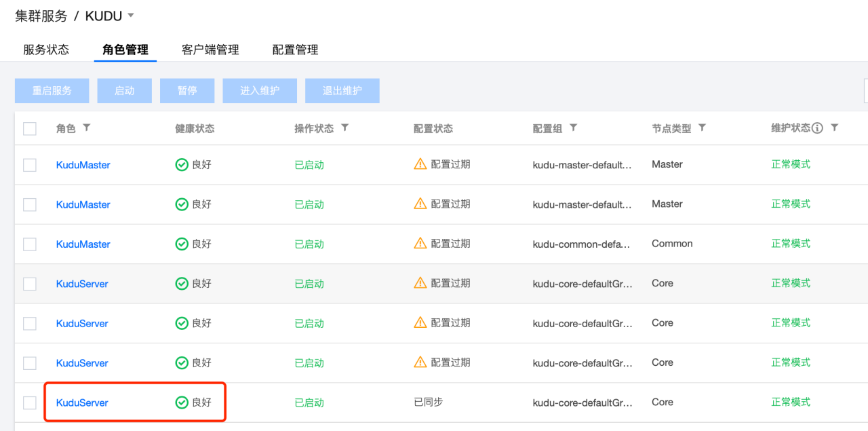Switch to the 服务状态 tab
The image size is (868, 431).
click(46, 50)
